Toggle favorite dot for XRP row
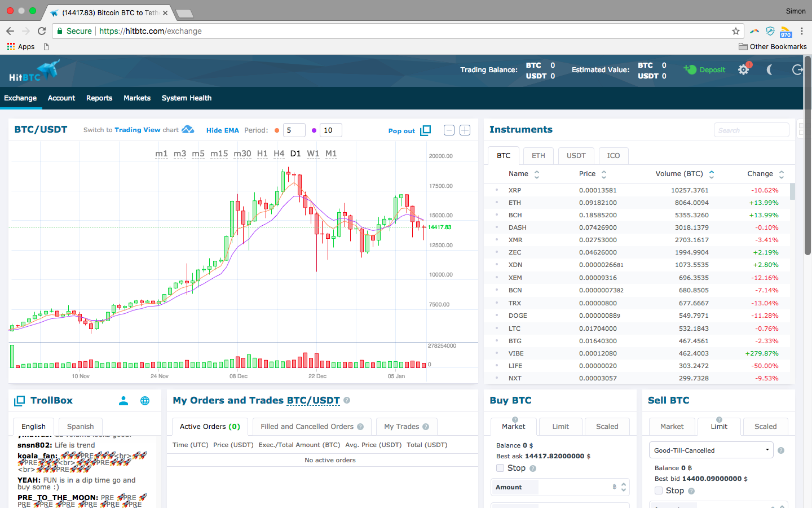Image resolution: width=812 pixels, height=508 pixels. tap(497, 190)
